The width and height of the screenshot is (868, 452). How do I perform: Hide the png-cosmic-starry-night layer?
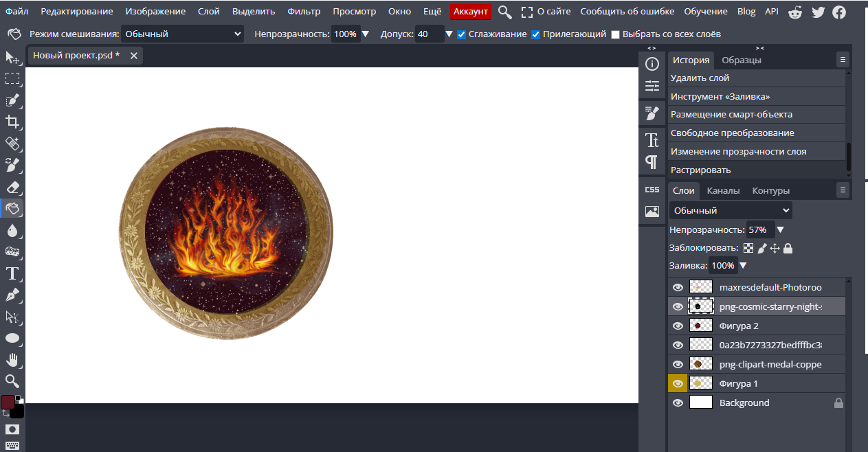(x=678, y=306)
